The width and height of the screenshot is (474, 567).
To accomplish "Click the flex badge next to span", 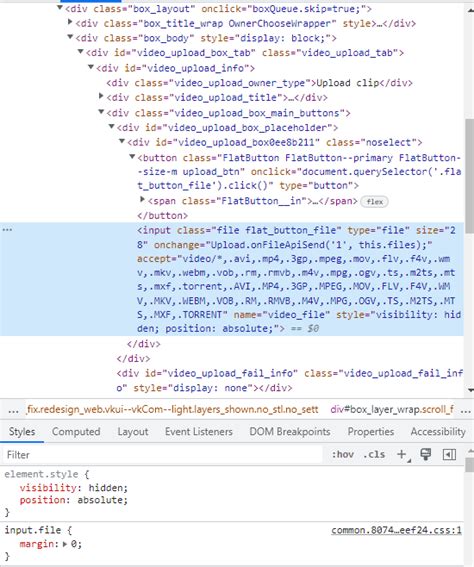I will pyautogui.click(x=375, y=201).
